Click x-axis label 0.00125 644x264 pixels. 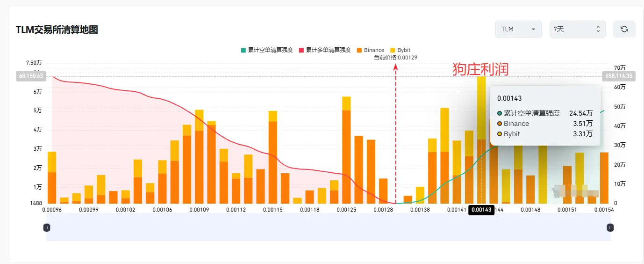coord(346,210)
